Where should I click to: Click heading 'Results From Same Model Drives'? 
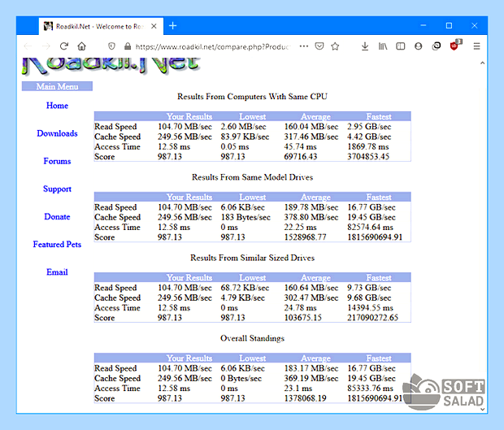252,177
